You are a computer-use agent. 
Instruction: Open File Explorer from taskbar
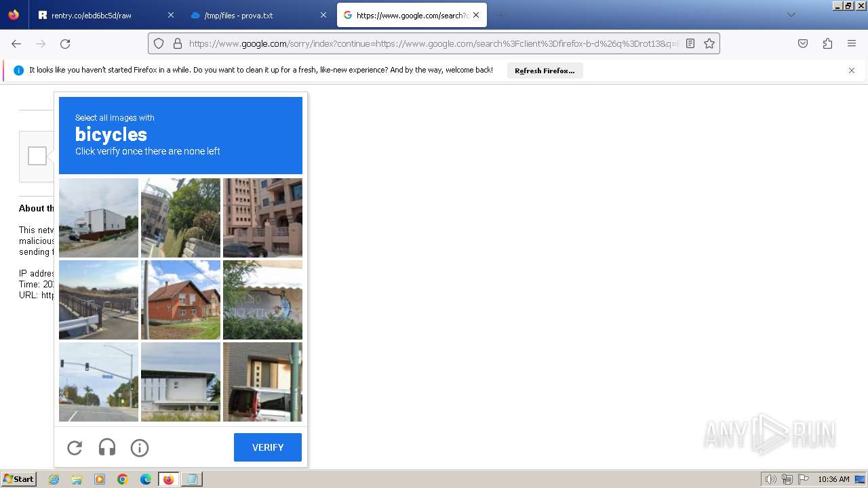[77, 479]
